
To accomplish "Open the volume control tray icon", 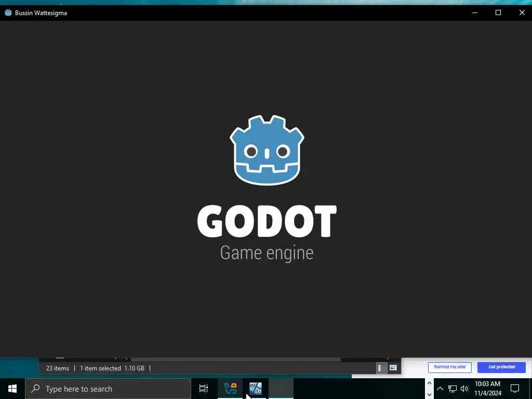I will pos(464,389).
